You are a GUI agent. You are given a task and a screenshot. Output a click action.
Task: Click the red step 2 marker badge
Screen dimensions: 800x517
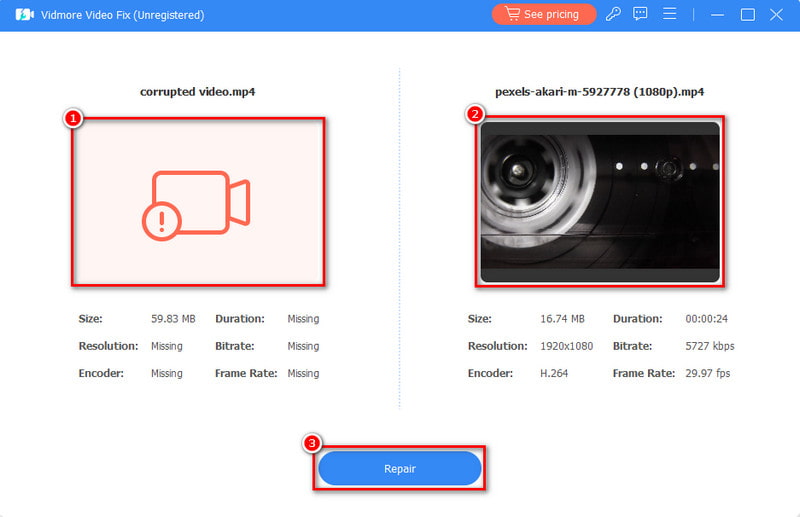pyautogui.click(x=475, y=114)
